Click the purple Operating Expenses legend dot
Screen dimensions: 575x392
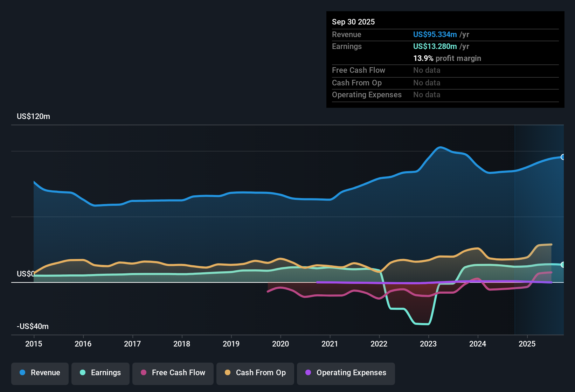coord(308,373)
